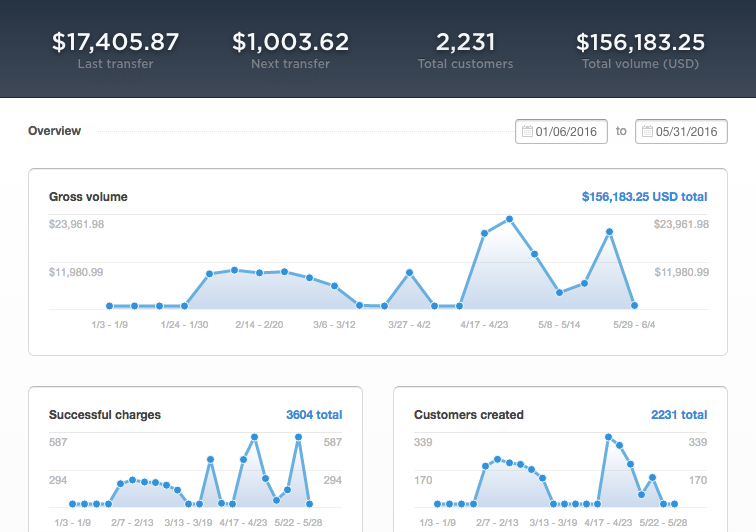This screenshot has width=756, height=532.
Task: Click the final peak point in Successful charges chart
Action: point(298,437)
